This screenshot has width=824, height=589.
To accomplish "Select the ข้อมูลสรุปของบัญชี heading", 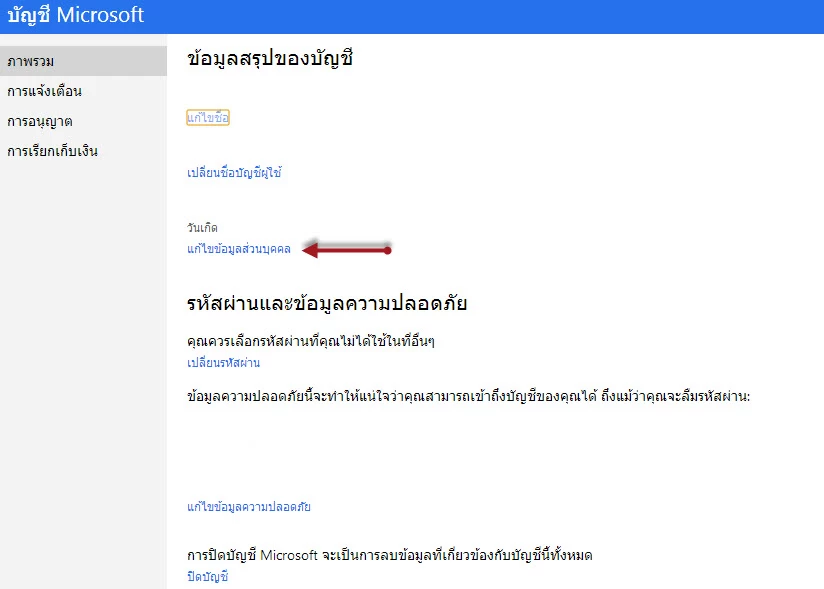I will pos(270,58).
